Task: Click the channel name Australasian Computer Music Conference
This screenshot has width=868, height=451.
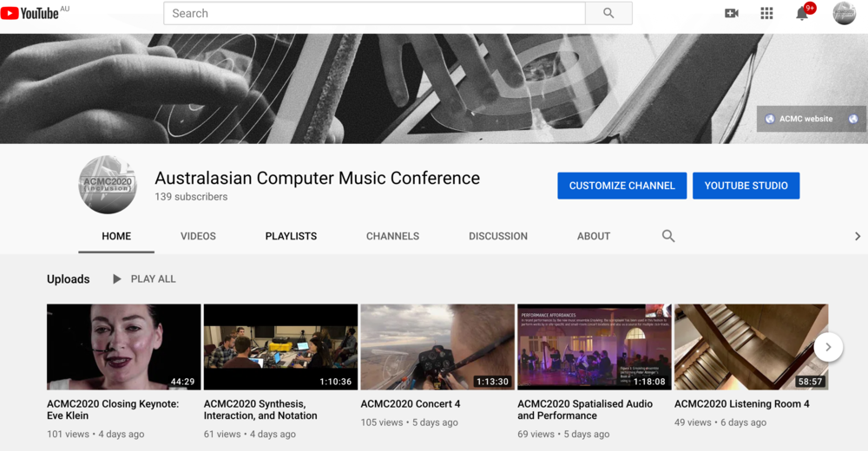Action: coord(317,178)
